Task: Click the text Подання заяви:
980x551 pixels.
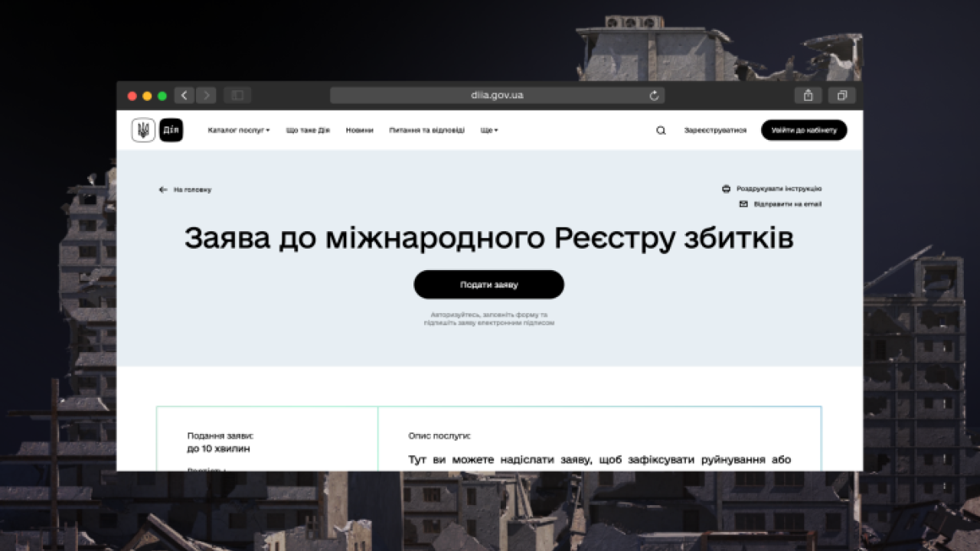Action: point(220,435)
